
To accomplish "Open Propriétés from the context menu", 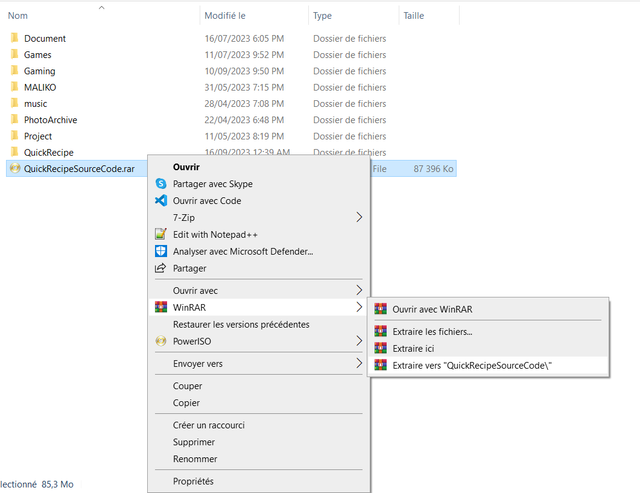I will tap(193, 481).
